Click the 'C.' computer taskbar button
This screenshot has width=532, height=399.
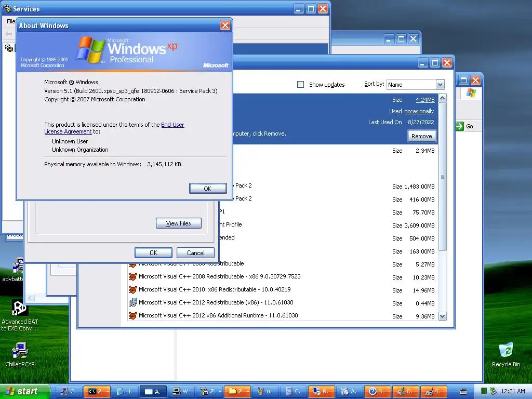(68, 391)
